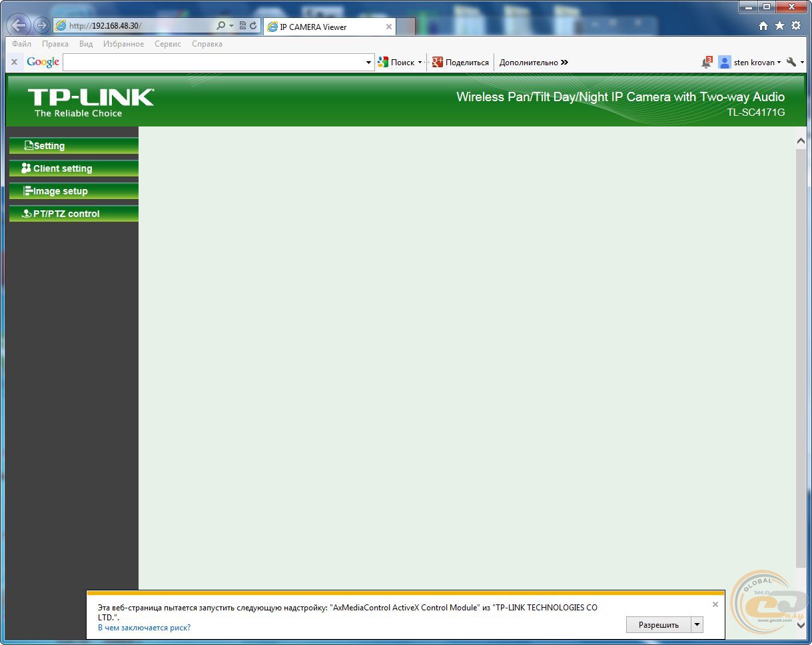Open address bar autocomplete dropdown arrow
Image resolution: width=812 pixels, height=645 pixels.
point(232,26)
